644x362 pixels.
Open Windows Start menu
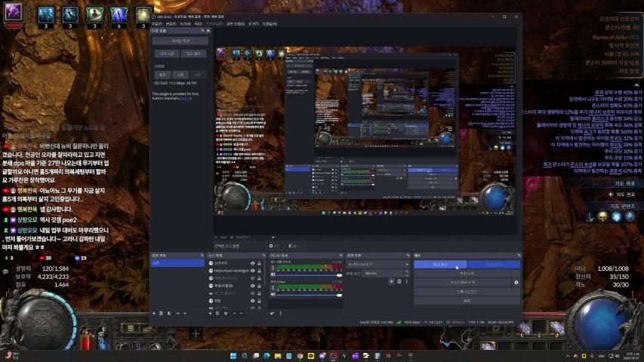point(233,355)
